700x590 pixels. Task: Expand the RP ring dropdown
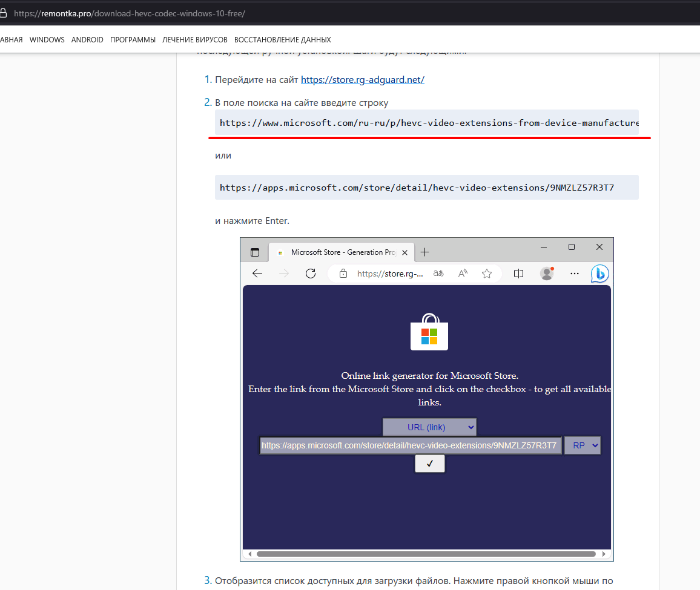coord(583,445)
